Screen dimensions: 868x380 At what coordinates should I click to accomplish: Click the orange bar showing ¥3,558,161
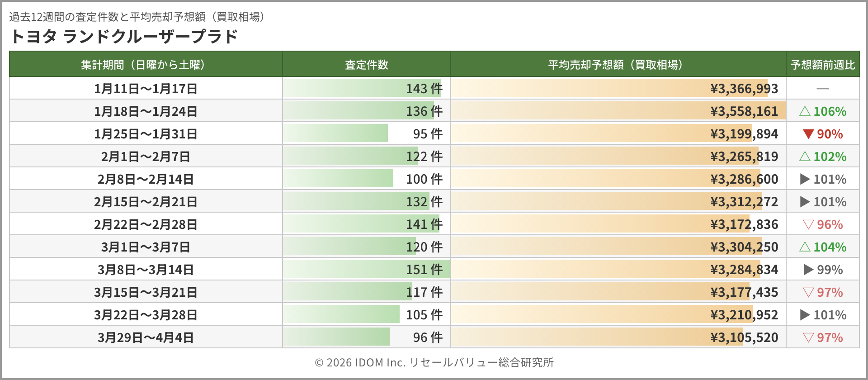tap(618, 111)
